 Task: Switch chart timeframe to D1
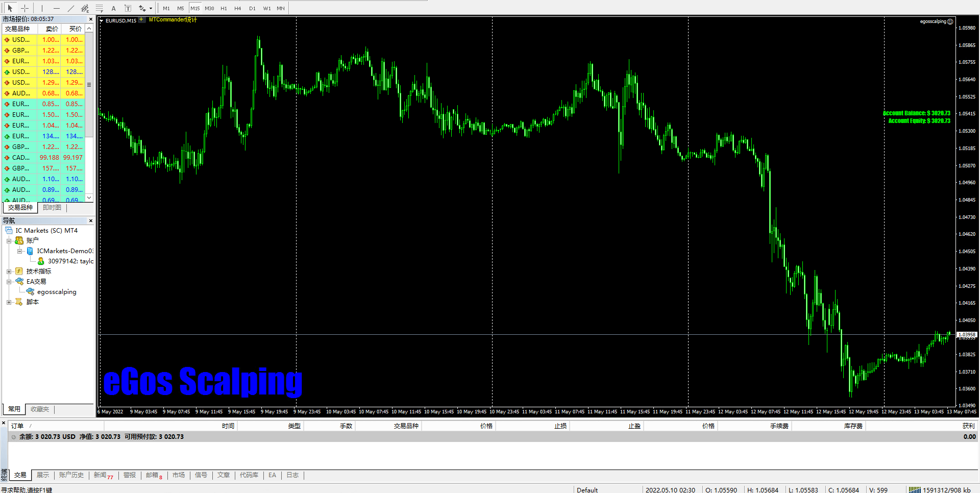[252, 8]
